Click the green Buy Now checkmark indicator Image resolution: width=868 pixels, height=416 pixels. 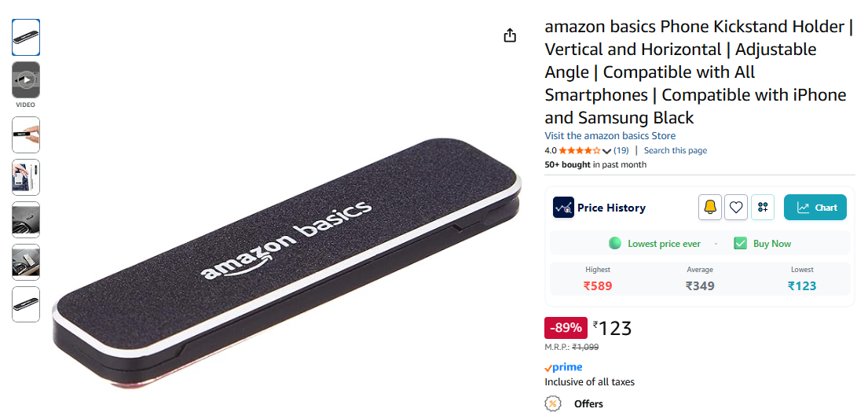point(740,244)
